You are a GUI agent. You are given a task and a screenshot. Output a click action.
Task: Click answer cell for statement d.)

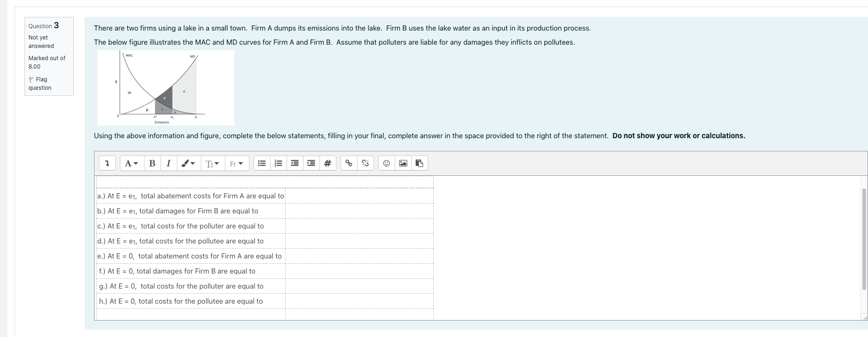[x=359, y=241]
